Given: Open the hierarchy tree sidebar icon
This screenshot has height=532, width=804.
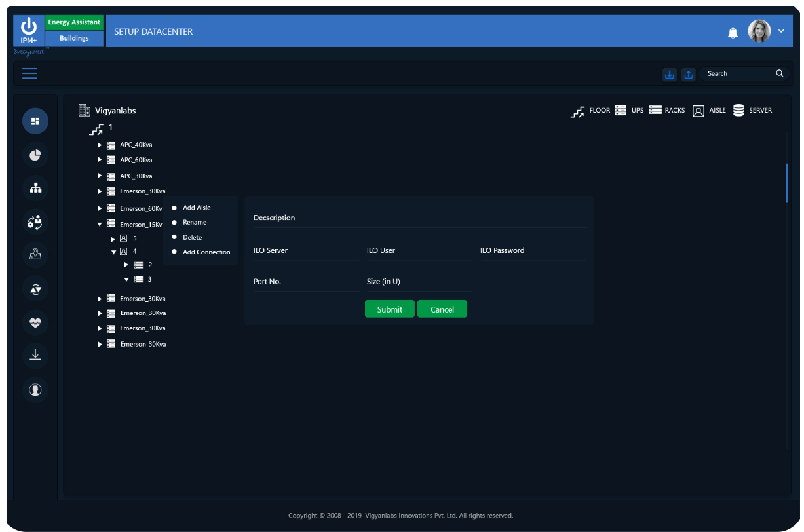Looking at the screenshot, I should [x=35, y=188].
